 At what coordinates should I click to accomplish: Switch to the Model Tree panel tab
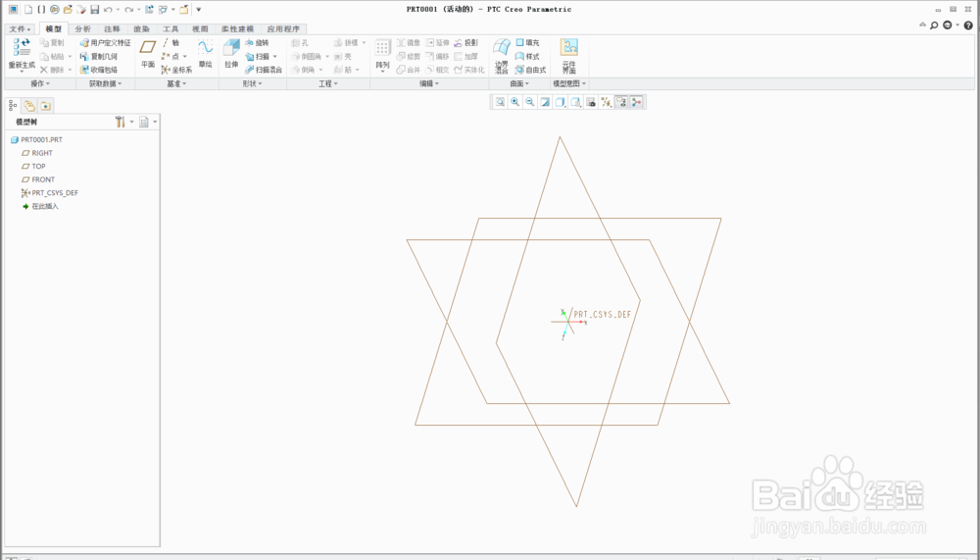(x=13, y=105)
